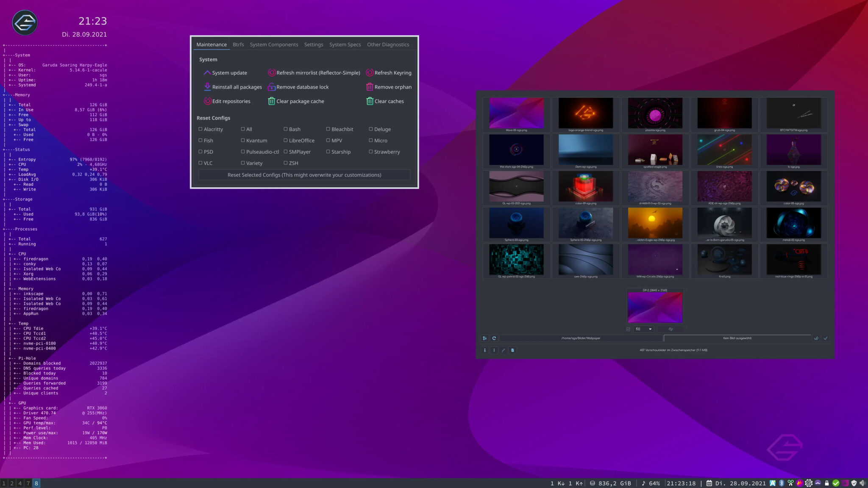Open the System Specs tab
Image resolution: width=868 pixels, height=488 pixels.
point(345,44)
